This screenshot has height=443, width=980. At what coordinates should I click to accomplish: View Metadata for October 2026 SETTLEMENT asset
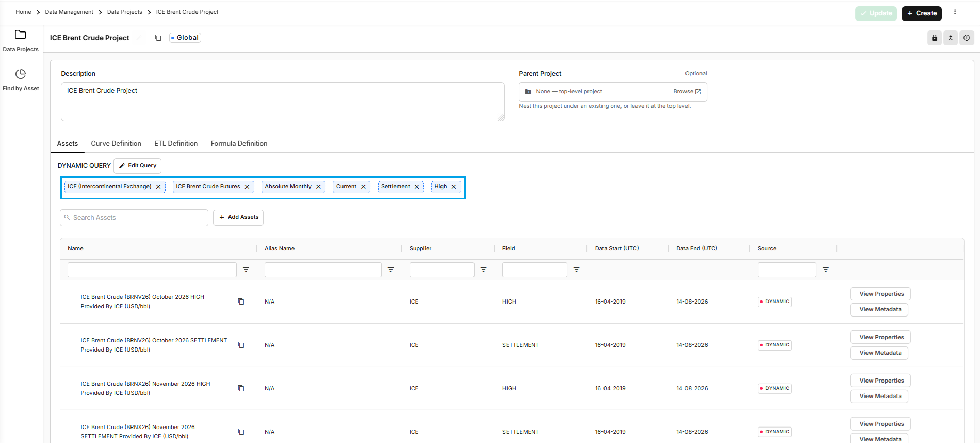point(879,353)
